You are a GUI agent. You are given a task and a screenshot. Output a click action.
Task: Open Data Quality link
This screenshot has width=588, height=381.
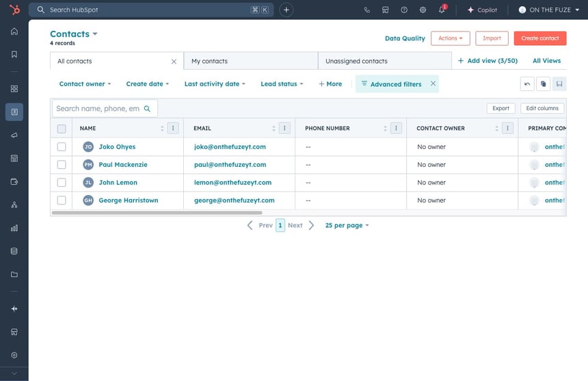point(405,38)
